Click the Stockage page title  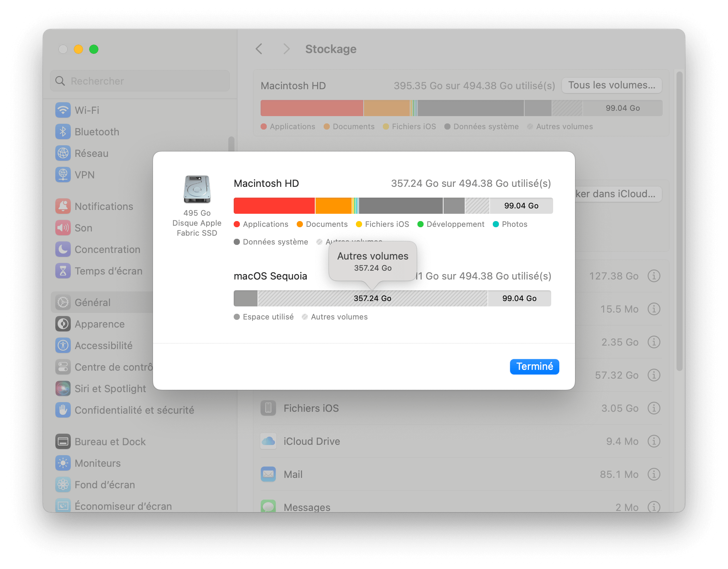pyautogui.click(x=331, y=49)
